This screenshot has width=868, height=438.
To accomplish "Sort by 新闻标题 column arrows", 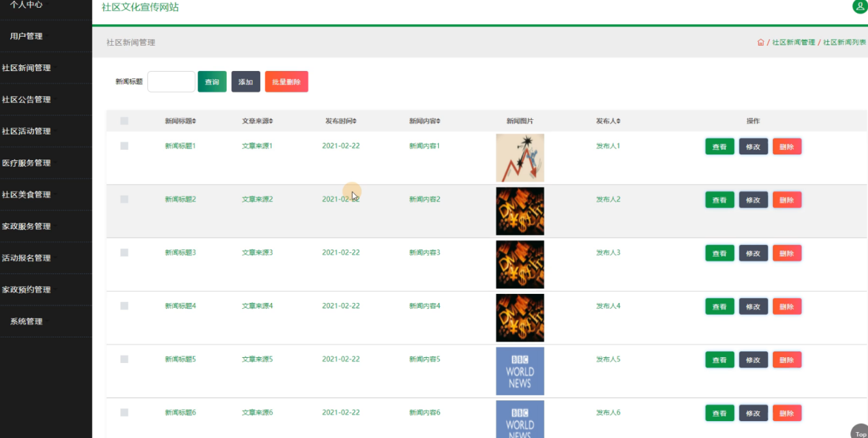I will click(194, 121).
